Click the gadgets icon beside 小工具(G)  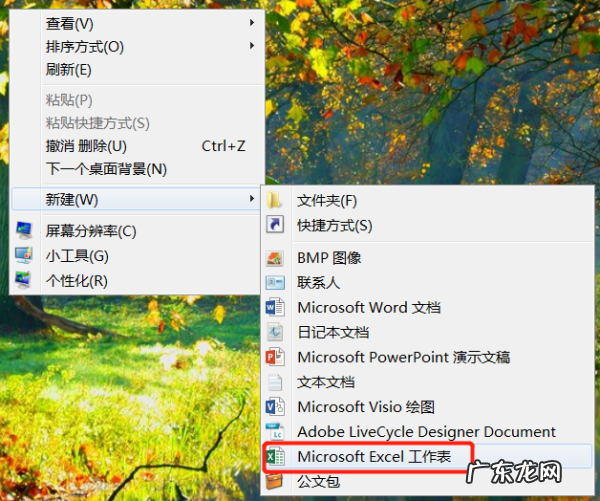pyautogui.click(x=24, y=255)
